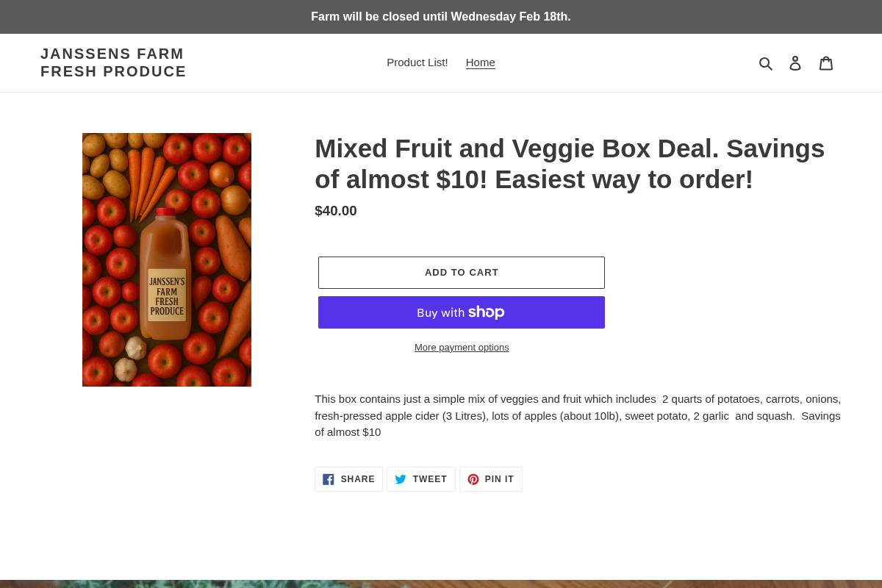Click JANSSENS FARM FRESH PRODUCE store name

coord(113,62)
